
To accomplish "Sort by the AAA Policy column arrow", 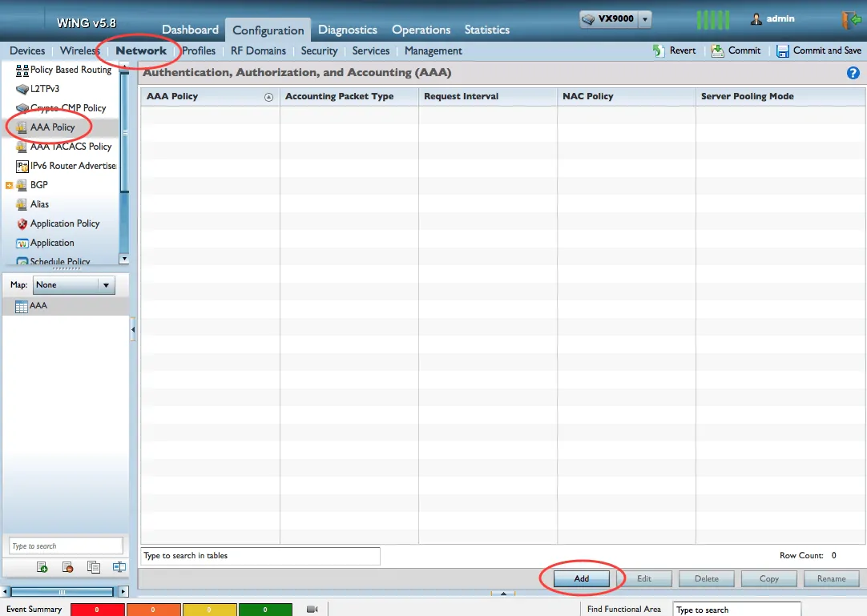I will tap(268, 97).
